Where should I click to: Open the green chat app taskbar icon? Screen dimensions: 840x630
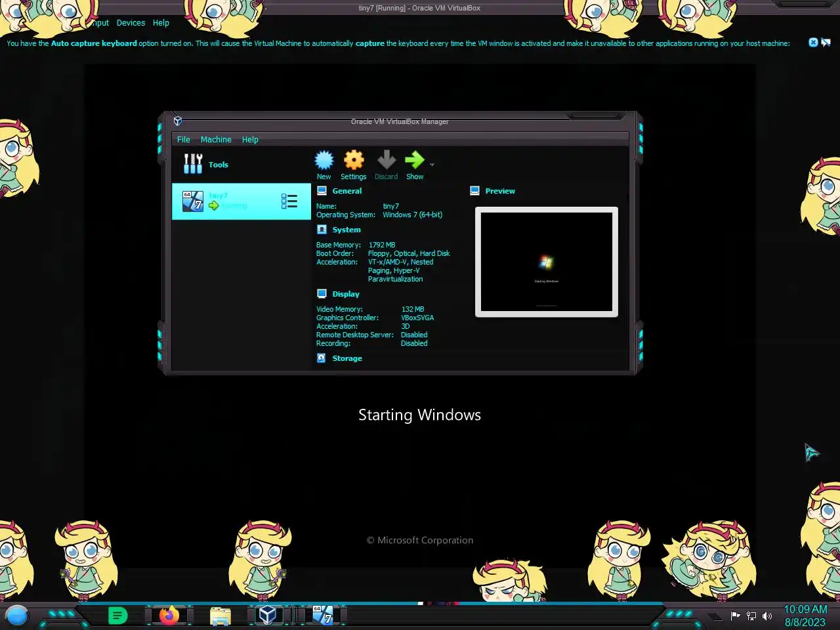coord(117,616)
